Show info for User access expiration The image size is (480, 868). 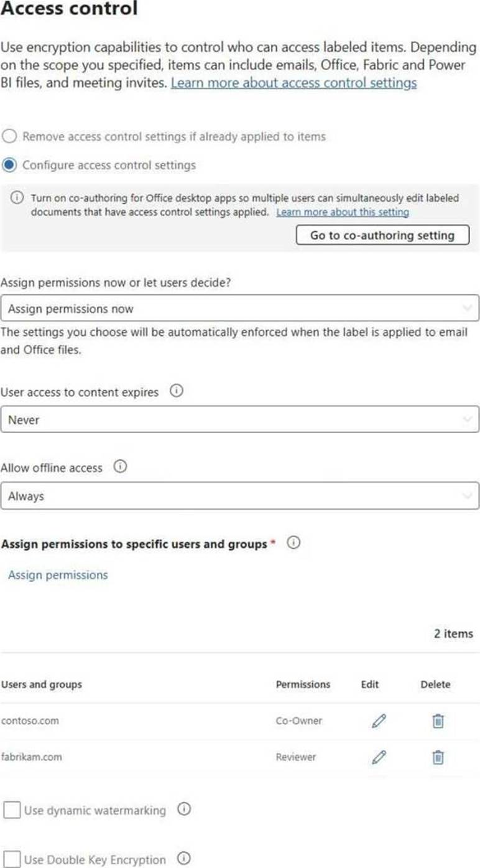coord(177,392)
